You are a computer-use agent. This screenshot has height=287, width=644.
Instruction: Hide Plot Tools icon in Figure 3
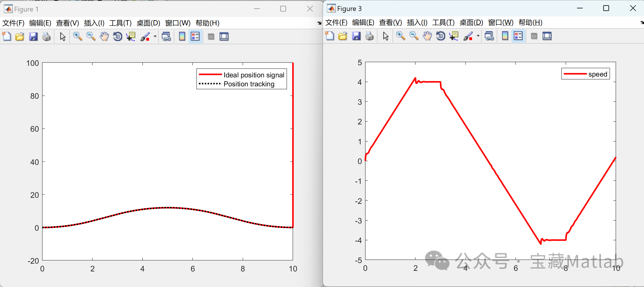534,36
